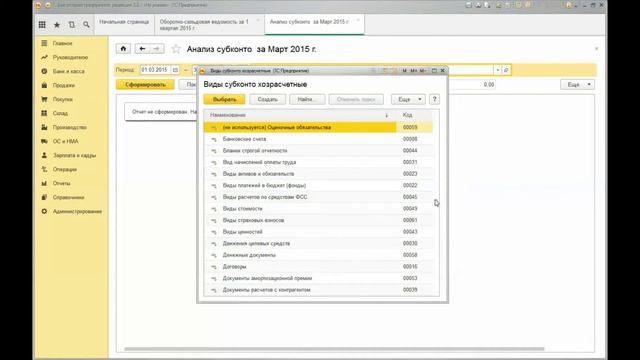Select the Вид начислений оплаты труда row
Screen dimensions: 640x360
pos(318,162)
